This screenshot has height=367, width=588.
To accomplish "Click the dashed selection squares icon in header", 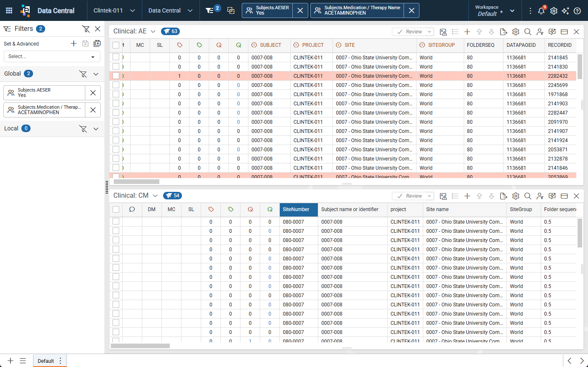I will pos(231,10).
